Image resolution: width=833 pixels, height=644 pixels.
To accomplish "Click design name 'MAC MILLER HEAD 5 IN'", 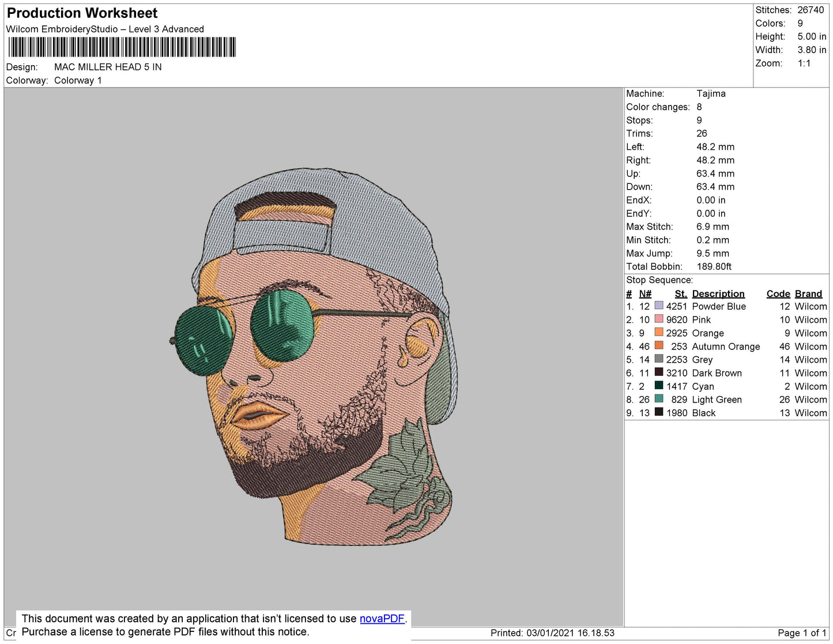I will pyautogui.click(x=108, y=67).
